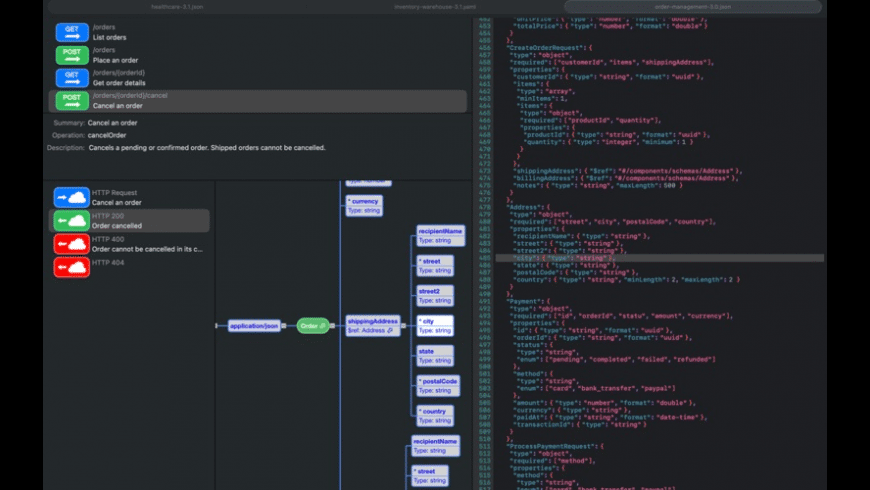Click the "totalPrice" code line
The image size is (870, 490).
point(610,26)
